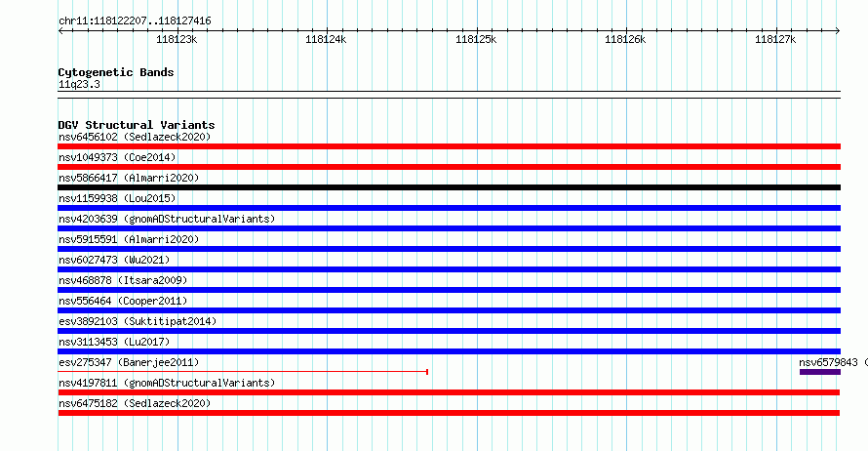Open the nsv5915591 (Almarri2020) label

129,239
